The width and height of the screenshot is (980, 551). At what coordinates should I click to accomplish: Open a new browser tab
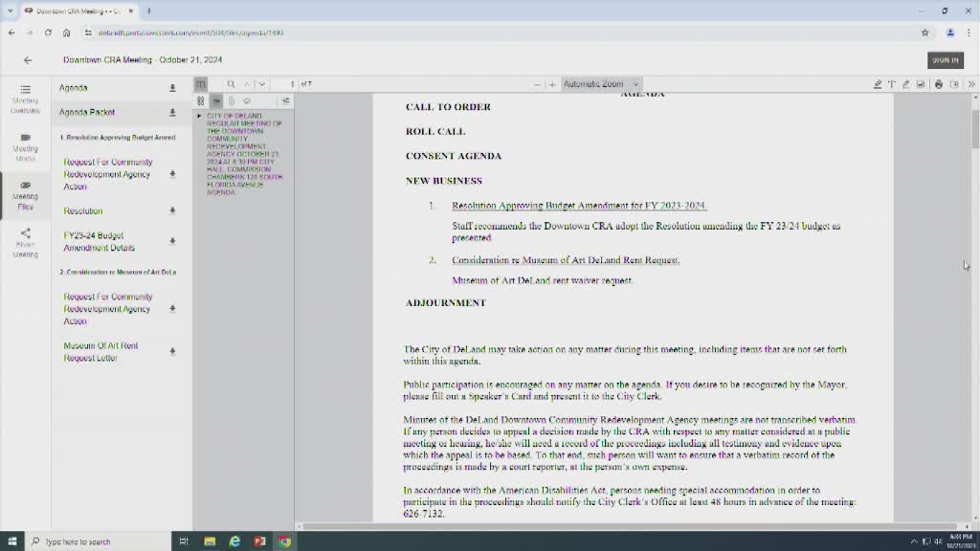(x=148, y=11)
